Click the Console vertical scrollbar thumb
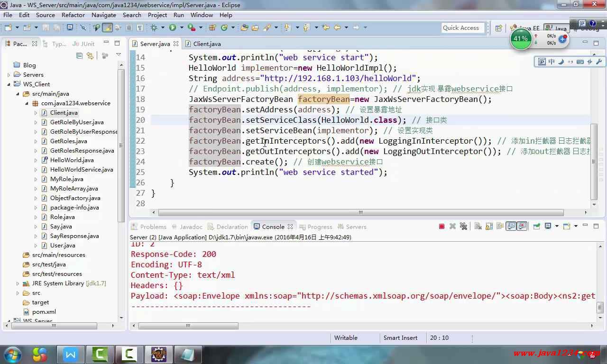The height and width of the screenshot is (364, 607). (600, 307)
